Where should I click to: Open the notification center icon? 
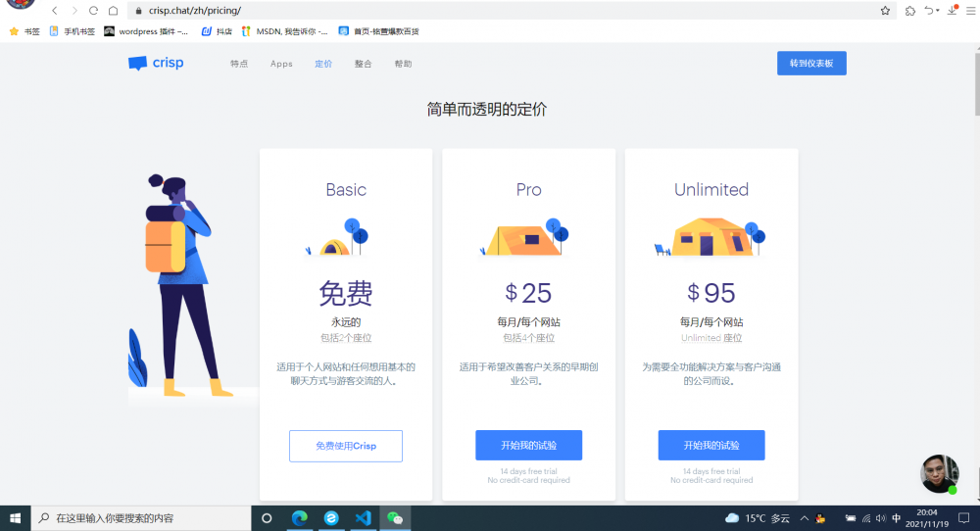(963, 518)
